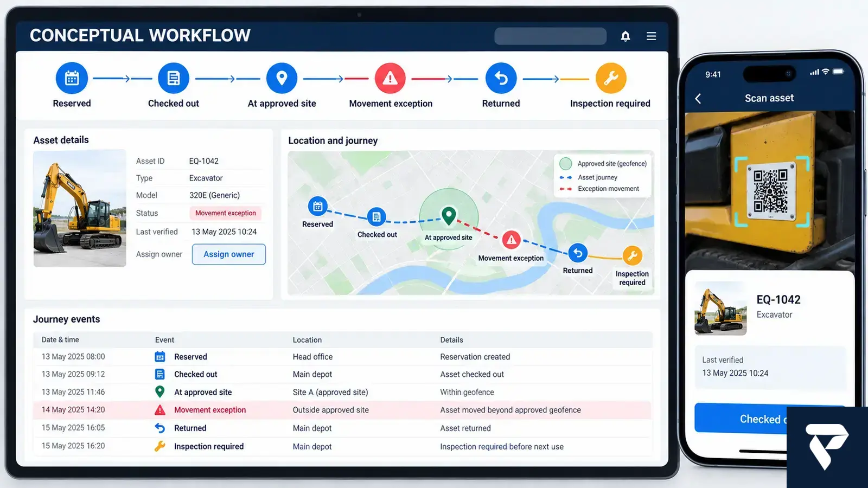Click the Movement exception status badge
Screen dimensions: 868x488
tap(226, 213)
